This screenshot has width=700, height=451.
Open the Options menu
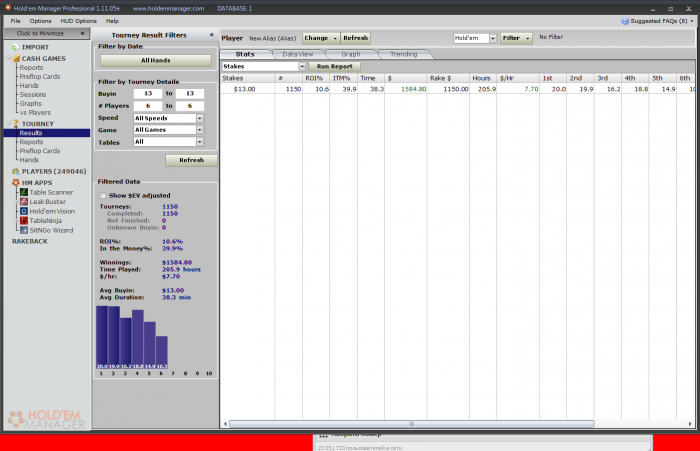(x=41, y=21)
